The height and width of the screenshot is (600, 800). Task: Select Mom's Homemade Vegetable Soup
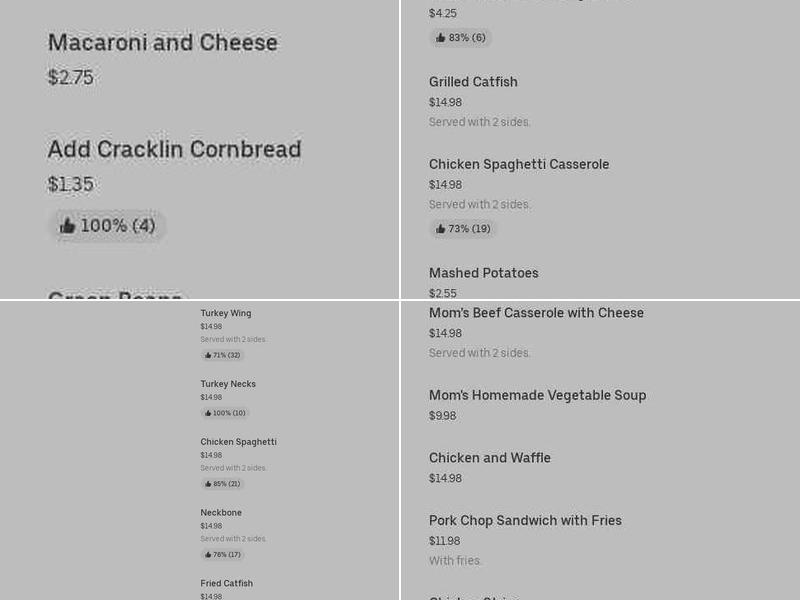pyautogui.click(x=537, y=395)
